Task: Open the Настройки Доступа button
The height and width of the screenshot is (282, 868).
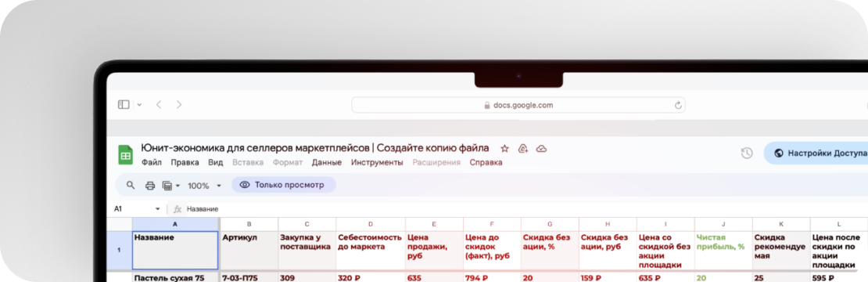Action: [816, 153]
